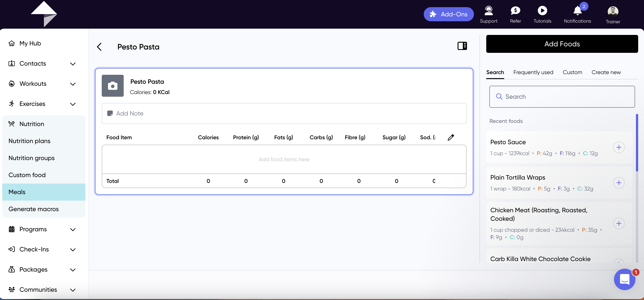
Task: Select Carb Killa White Chocolate Cookie
Action: tap(540, 259)
